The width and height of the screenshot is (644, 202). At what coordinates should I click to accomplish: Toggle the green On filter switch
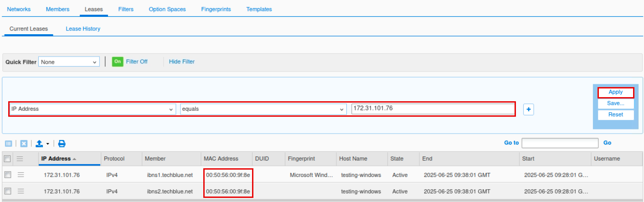pos(118,62)
